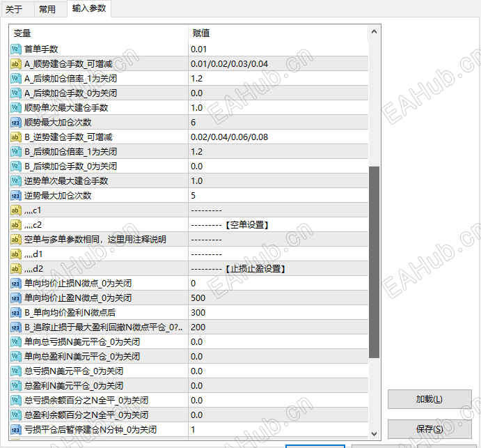The width and height of the screenshot is (481, 448).
Task: Switch to the 关于 tab
Action: coord(14,10)
